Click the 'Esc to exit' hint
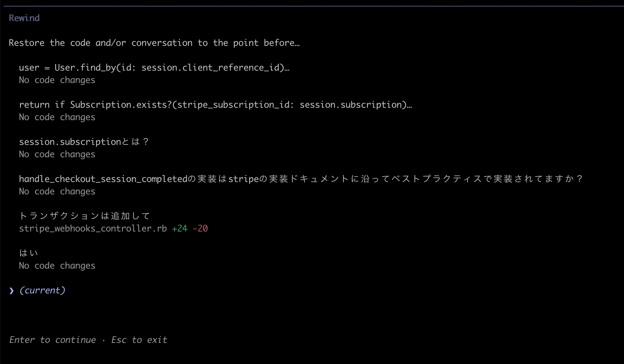The image size is (624, 364). pyautogui.click(x=139, y=340)
